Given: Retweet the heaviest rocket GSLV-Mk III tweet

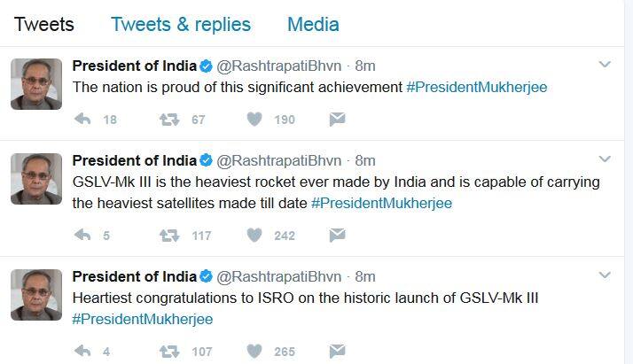Looking at the screenshot, I should [x=168, y=236].
